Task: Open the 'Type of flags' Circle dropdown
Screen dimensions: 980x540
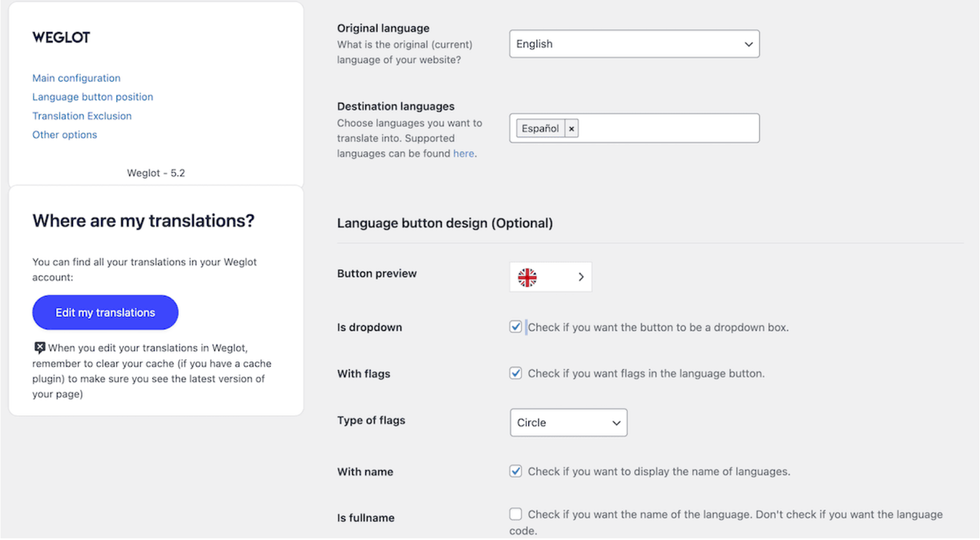Action: tap(568, 422)
